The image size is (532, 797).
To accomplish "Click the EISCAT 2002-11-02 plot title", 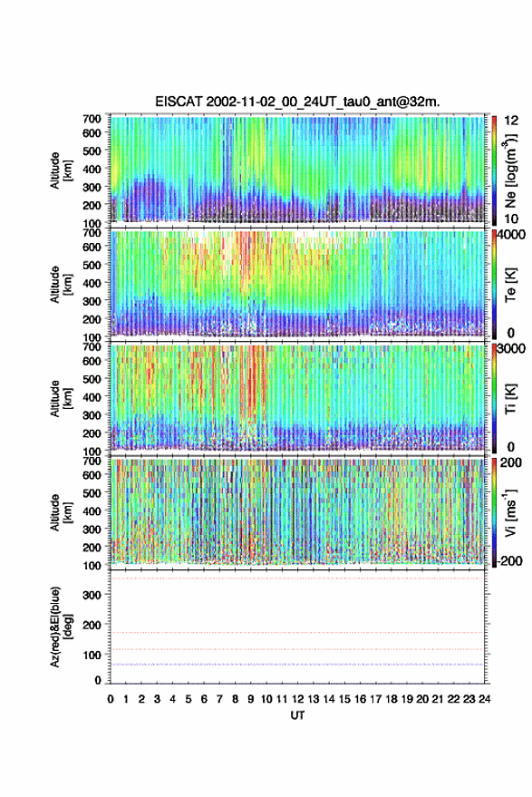I will point(297,102).
